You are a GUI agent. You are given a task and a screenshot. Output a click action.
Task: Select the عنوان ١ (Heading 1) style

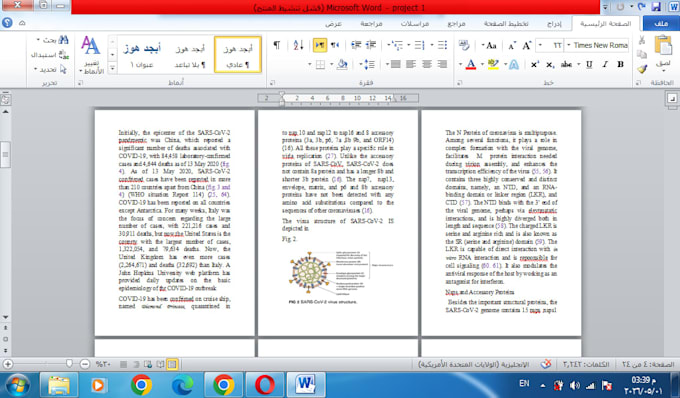coord(142,55)
